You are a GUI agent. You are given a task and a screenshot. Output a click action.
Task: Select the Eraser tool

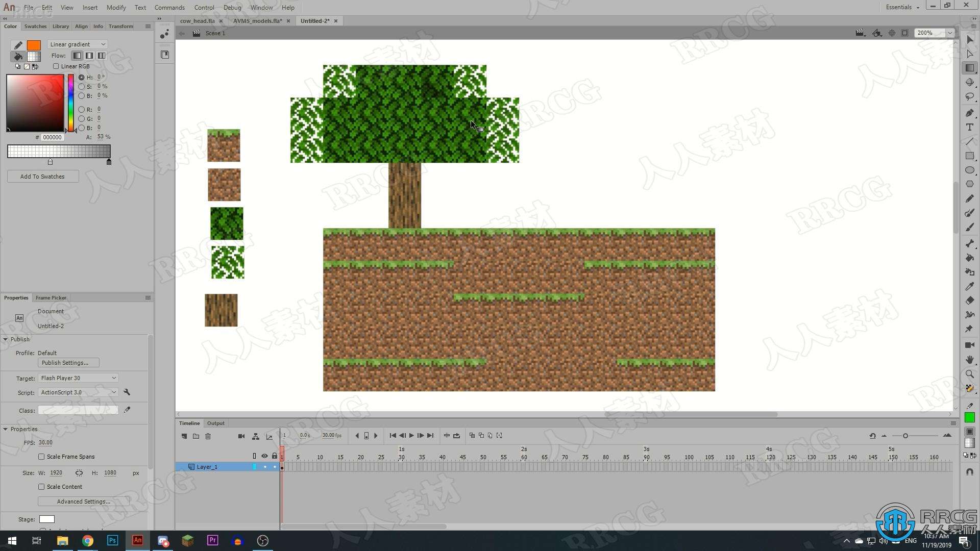(x=970, y=300)
